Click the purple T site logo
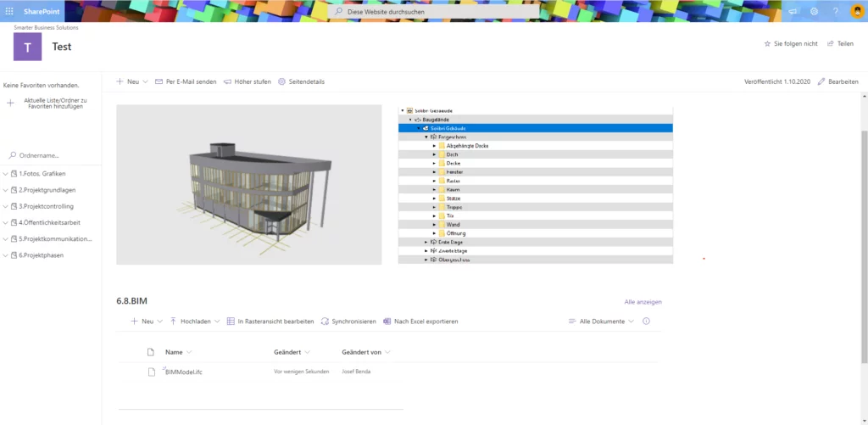 tap(28, 47)
